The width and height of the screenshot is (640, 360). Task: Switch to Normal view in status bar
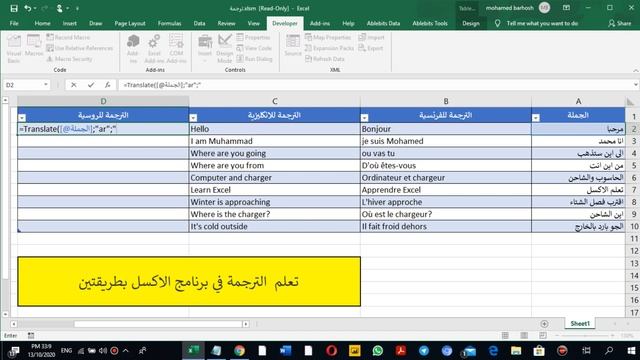(x=505, y=335)
